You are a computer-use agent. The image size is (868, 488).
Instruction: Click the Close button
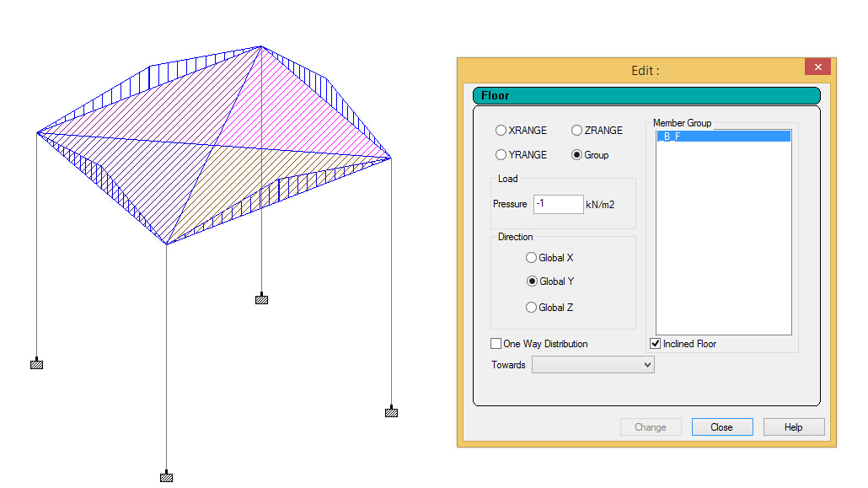coord(722,427)
